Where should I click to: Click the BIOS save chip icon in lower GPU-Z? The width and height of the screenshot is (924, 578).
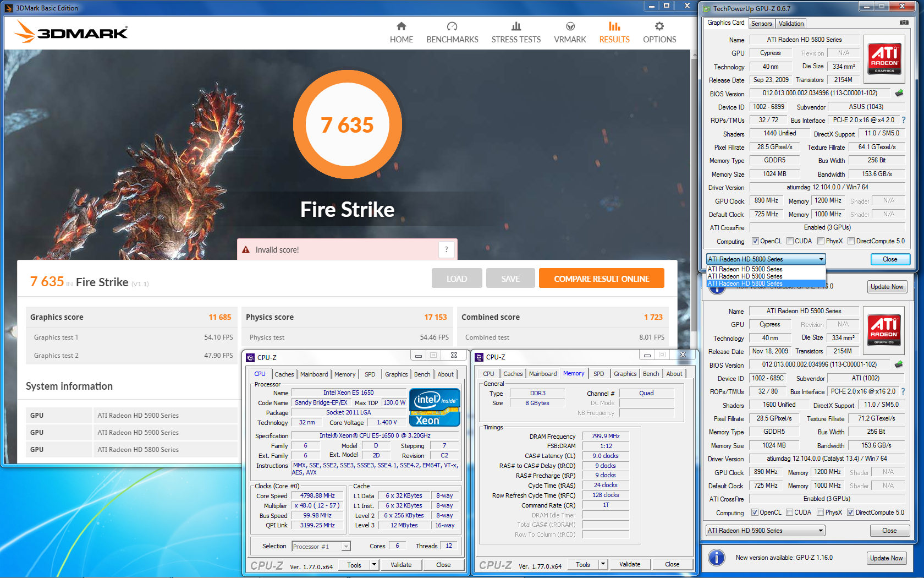tap(899, 364)
